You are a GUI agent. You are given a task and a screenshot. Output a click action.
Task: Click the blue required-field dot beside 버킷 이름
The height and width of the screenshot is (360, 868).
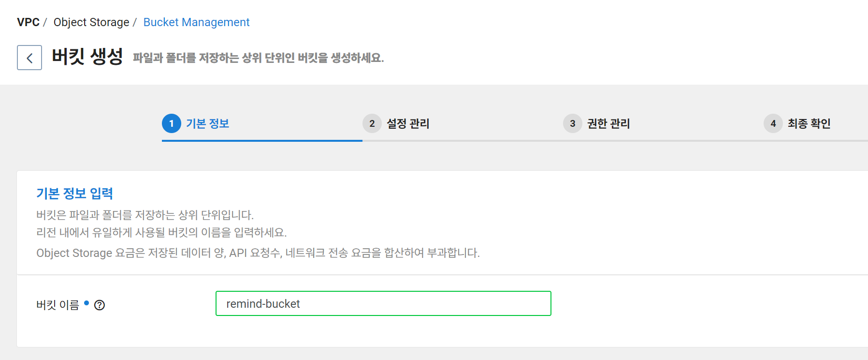[86, 302]
